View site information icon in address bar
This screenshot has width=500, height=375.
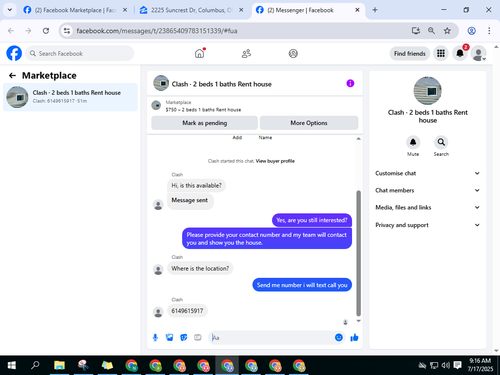tap(67, 31)
